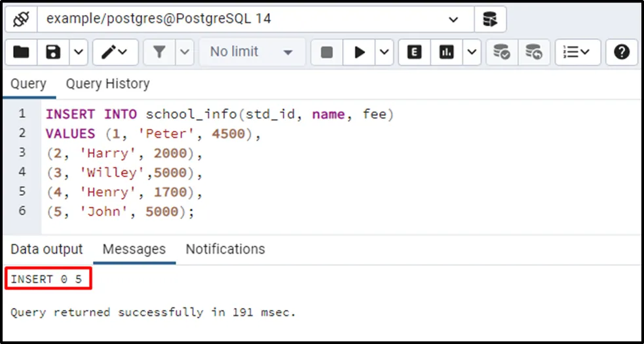
Task: Click the Explain Analyze chart icon
Action: [447, 52]
